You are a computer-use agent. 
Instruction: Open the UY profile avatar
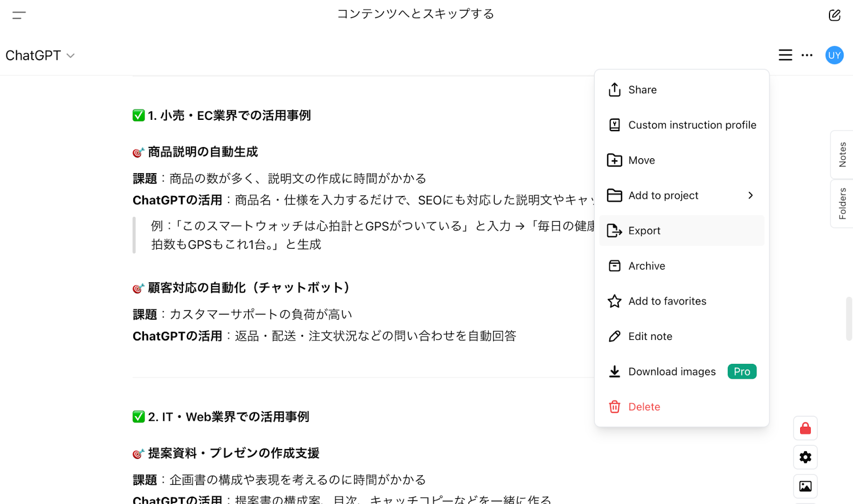[834, 55]
